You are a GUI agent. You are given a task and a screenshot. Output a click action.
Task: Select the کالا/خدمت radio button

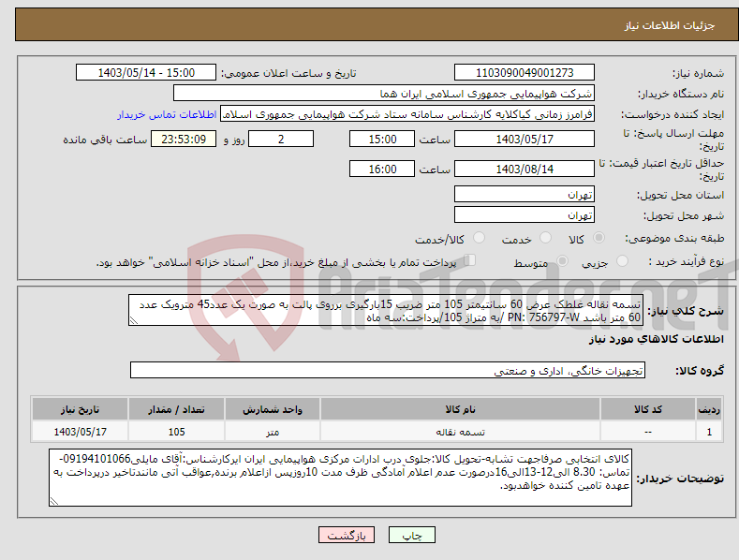[479, 238]
